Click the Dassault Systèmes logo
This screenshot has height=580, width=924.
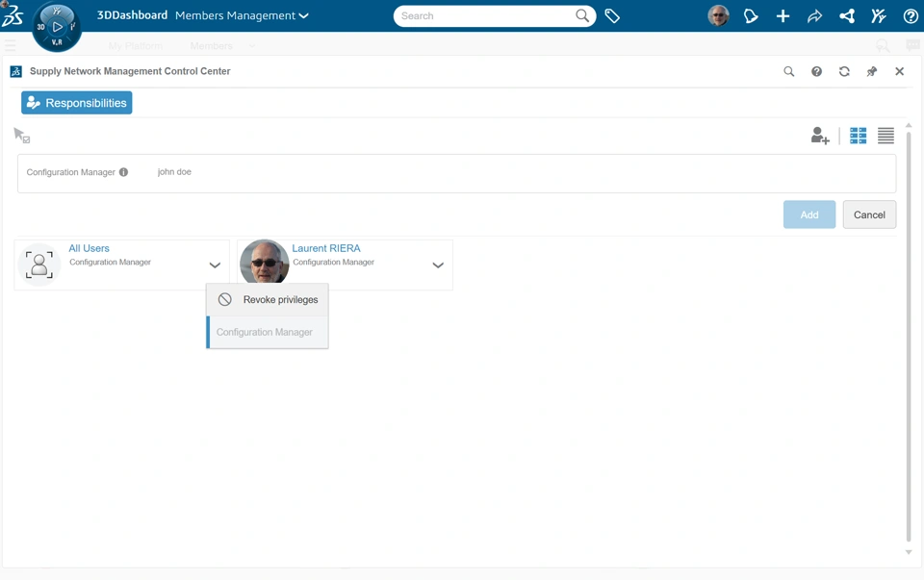click(x=13, y=14)
